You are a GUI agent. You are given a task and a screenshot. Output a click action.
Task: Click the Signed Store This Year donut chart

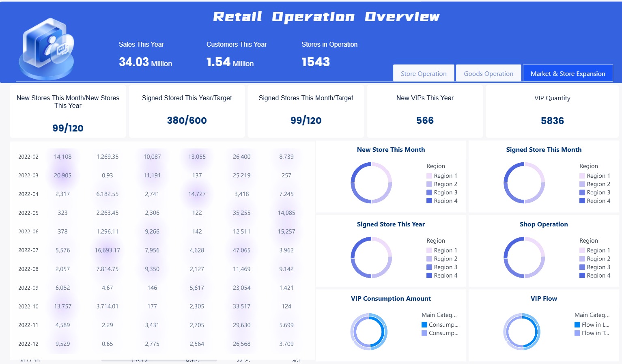[x=371, y=257]
